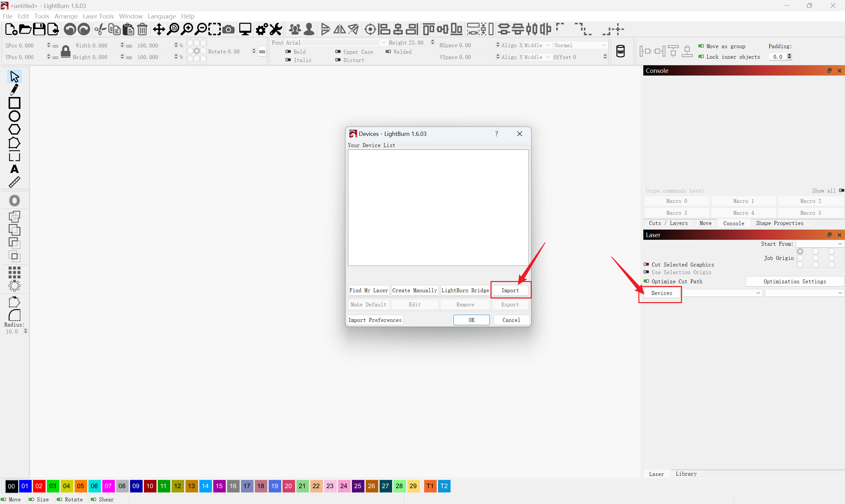The image size is (845, 504).
Task: Select the Polygon hexagon tool
Action: coord(14,129)
